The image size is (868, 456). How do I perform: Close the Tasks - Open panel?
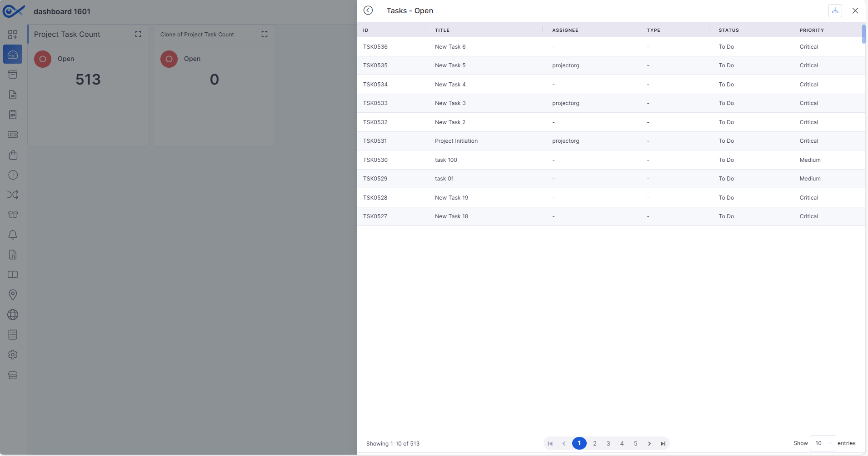point(855,10)
